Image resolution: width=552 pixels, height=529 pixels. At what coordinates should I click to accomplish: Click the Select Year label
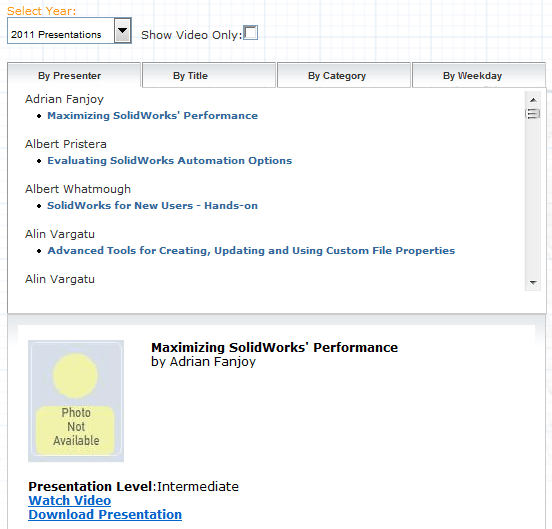click(42, 11)
